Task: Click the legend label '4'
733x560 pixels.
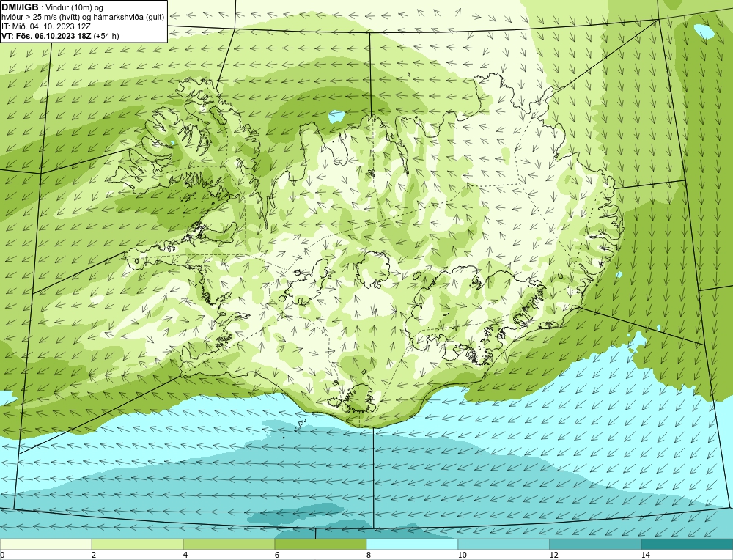Action: (x=185, y=555)
